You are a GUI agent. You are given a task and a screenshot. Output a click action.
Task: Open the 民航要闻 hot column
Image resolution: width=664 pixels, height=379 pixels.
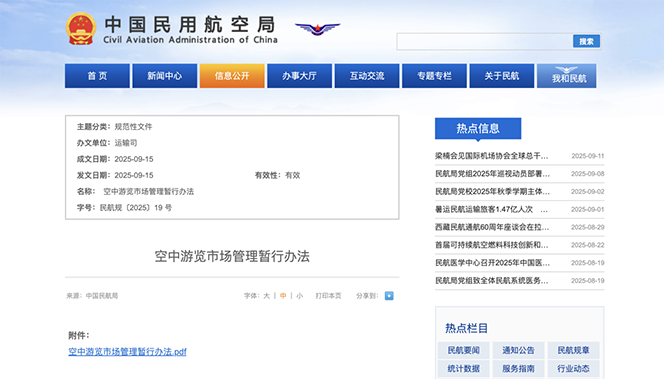(464, 350)
